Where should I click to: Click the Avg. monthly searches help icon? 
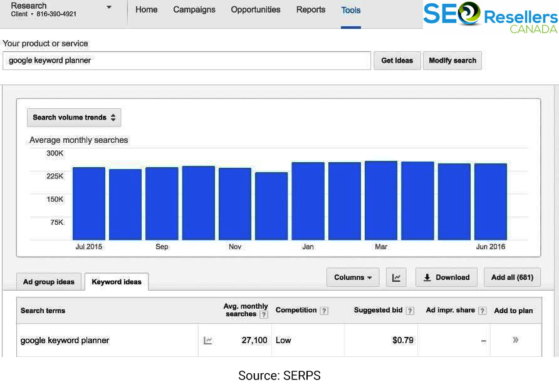pyautogui.click(x=264, y=315)
